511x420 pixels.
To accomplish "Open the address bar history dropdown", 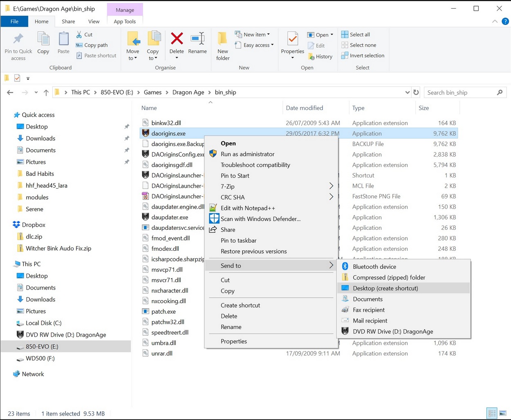I will click(407, 92).
